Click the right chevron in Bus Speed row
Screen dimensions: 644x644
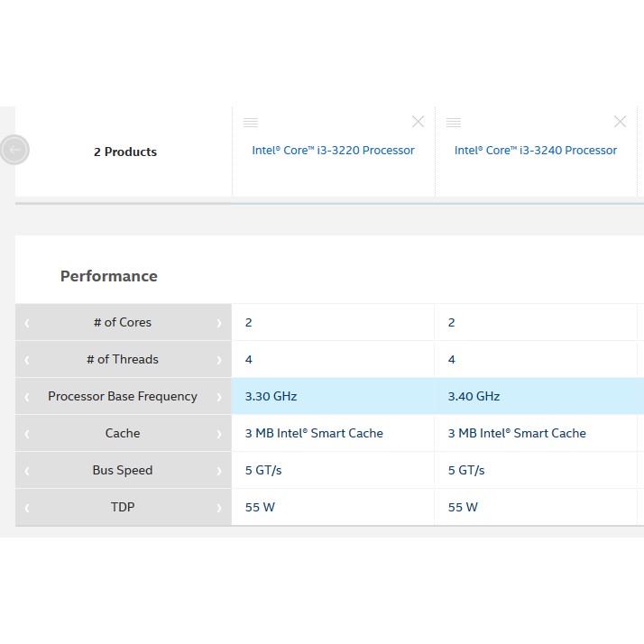tap(219, 471)
